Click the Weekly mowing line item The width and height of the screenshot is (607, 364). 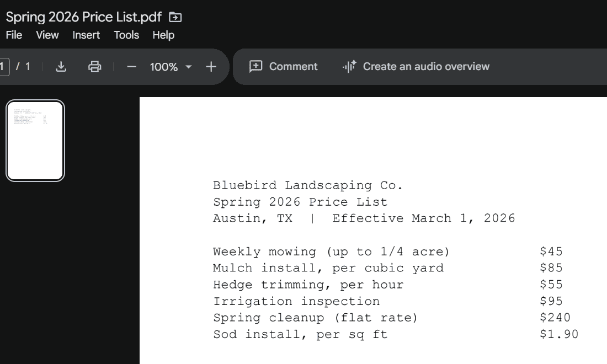[x=331, y=252]
